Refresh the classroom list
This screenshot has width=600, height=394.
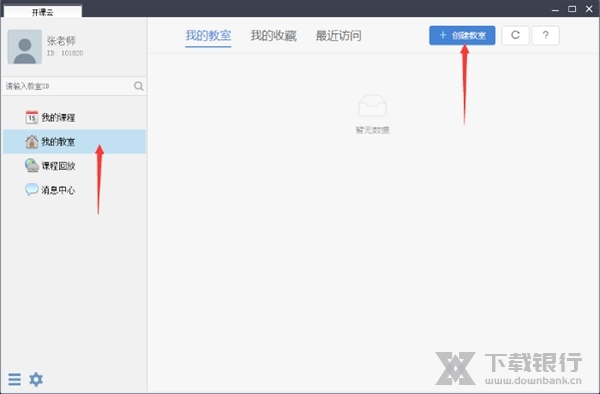click(515, 35)
